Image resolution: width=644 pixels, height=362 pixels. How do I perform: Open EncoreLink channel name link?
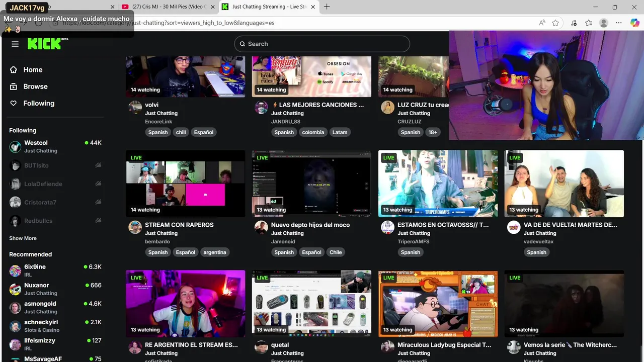pyautogui.click(x=158, y=122)
